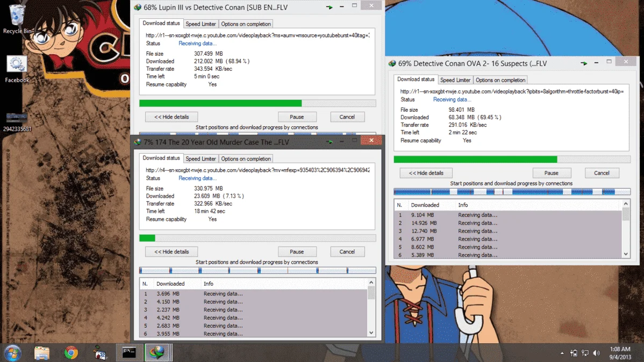The image size is (644, 362).
Task: Select connection row 14.926 MB in OVA 2
Action: click(508, 223)
